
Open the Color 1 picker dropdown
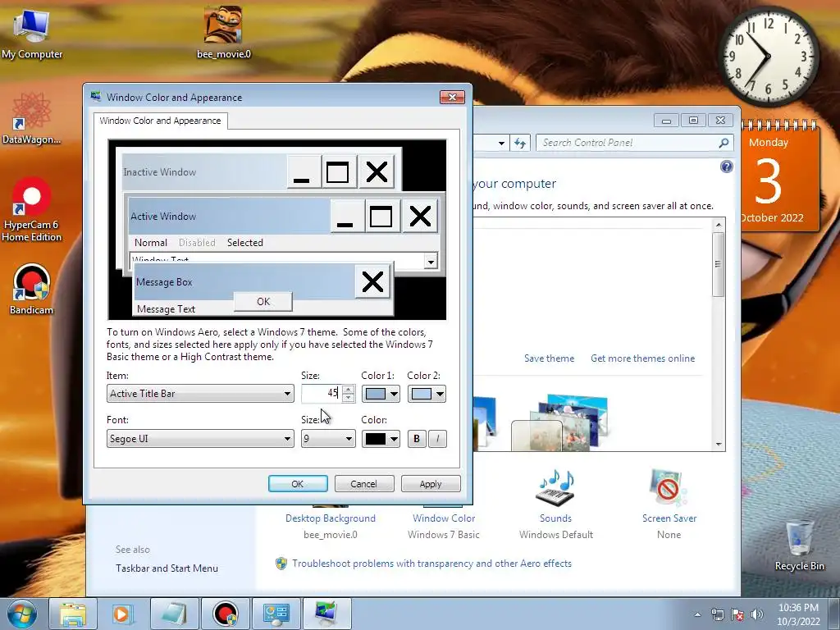coord(381,394)
